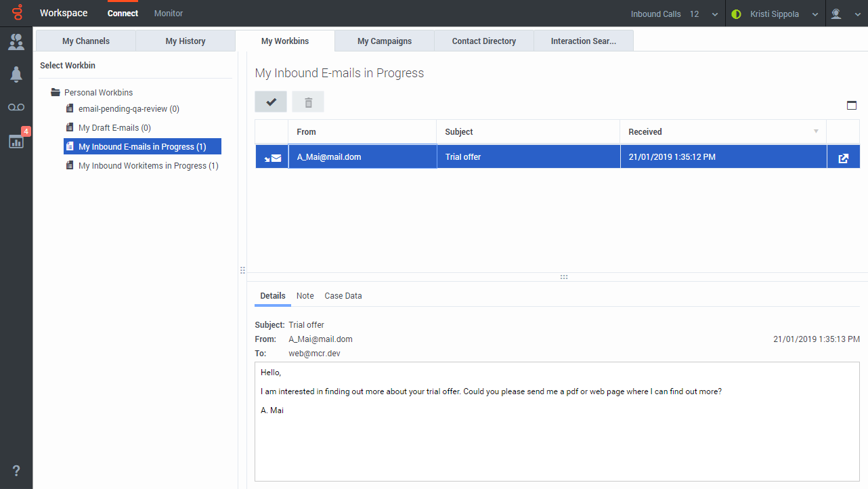The height and width of the screenshot is (489, 868).
Task: Click the help question mark icon
Action: coord(16,471)
